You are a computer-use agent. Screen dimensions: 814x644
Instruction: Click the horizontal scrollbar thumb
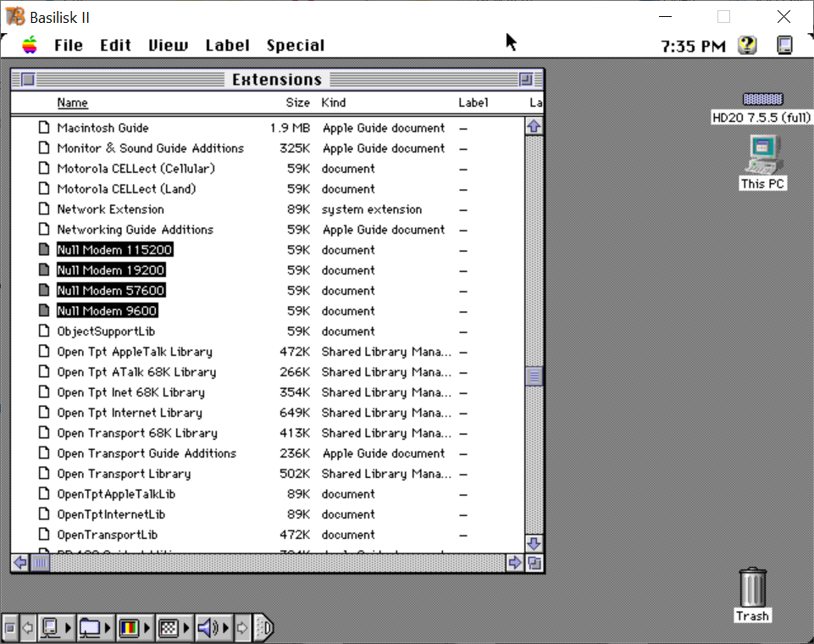(41, 563)
